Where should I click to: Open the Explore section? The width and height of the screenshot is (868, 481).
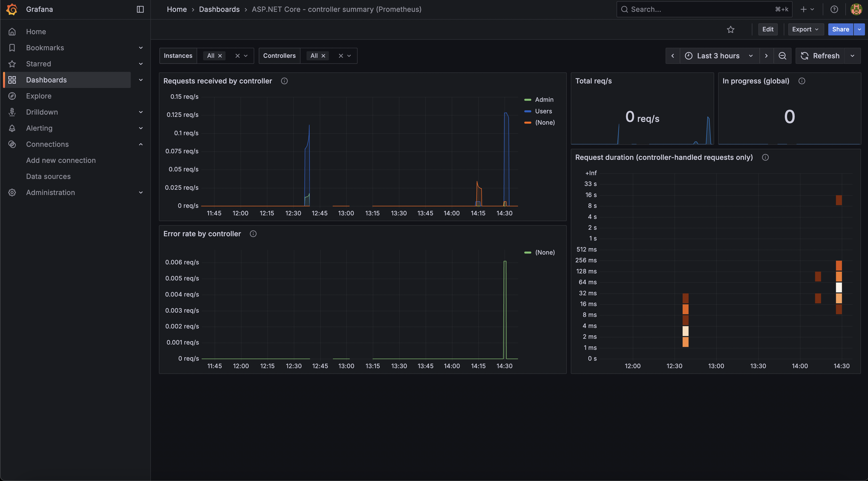pos(39,96)
